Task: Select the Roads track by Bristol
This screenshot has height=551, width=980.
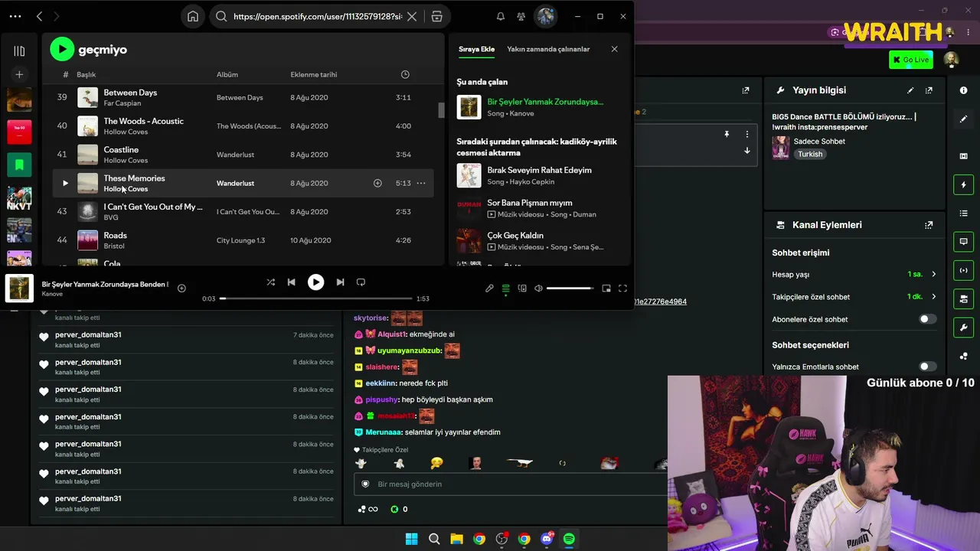Action: point(115,235)
